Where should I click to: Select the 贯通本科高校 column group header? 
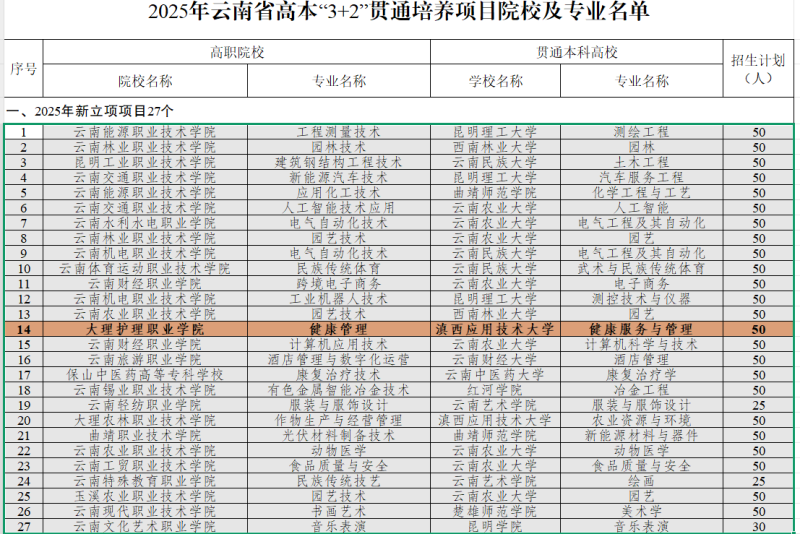577,52
